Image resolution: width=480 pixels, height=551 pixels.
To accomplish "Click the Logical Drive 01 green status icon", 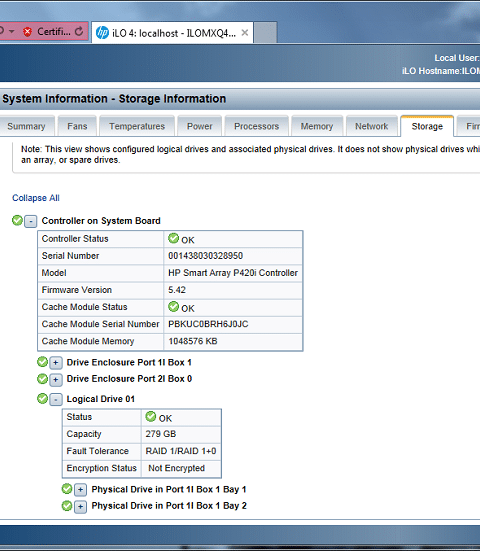I will coord(42,398).
